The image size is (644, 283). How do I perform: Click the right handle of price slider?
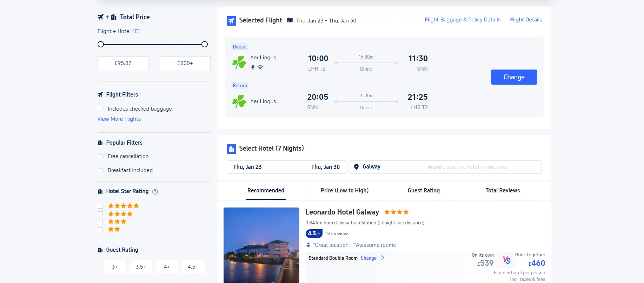point(205,44)
